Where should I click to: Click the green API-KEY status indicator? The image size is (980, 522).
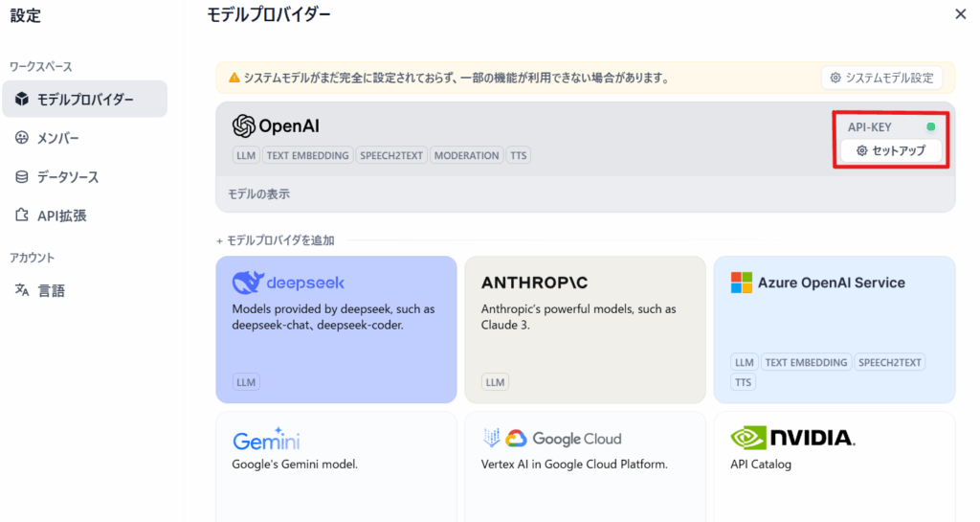pyautogui.click(x=931, y=126)
